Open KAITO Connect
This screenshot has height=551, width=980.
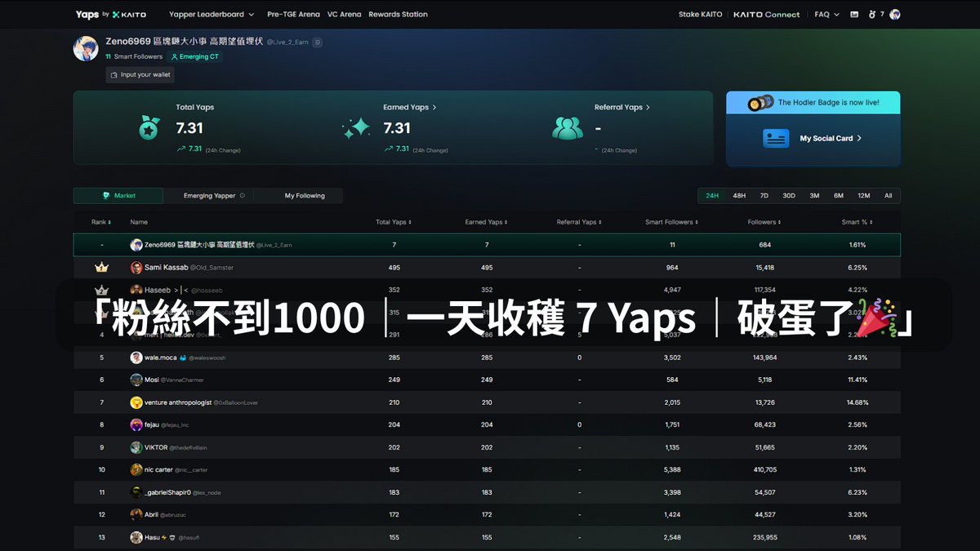(x=766, y=14)
